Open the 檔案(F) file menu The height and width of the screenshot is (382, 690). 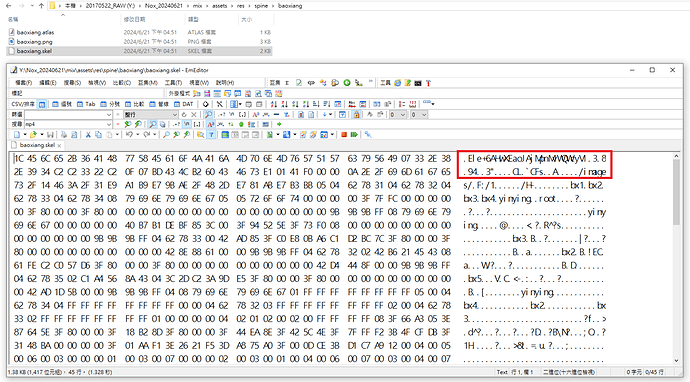(x=24, y=83)
